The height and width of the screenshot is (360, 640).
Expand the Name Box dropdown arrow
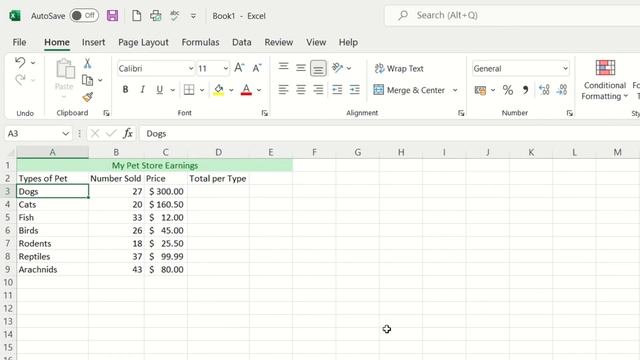click(65, 133)
